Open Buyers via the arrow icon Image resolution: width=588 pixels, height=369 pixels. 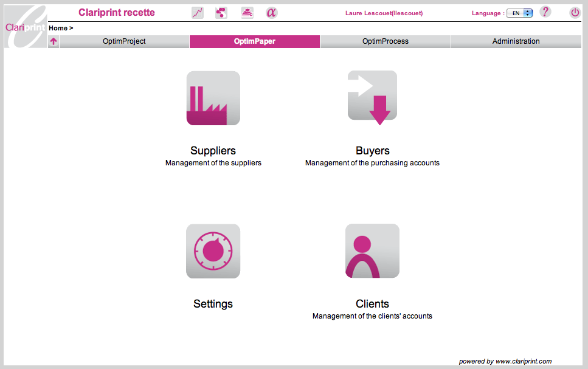(372, 97)
